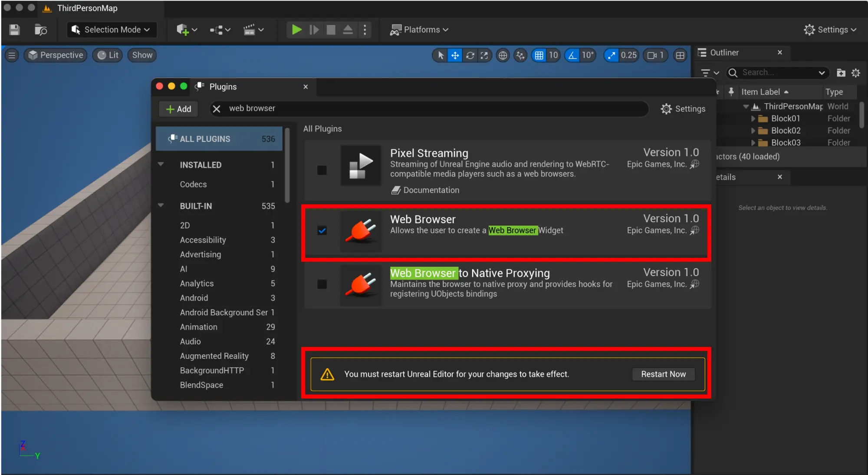Image resolution: width=868 pixels, height=475 pixels.
Task: Toggle world coordinate system globe icon
Action: pos(503,55)
